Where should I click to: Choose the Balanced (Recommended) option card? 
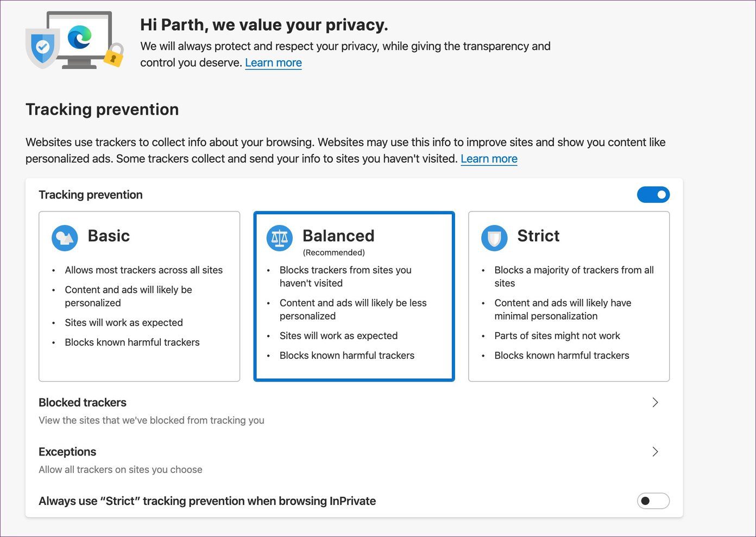[354, 296]
